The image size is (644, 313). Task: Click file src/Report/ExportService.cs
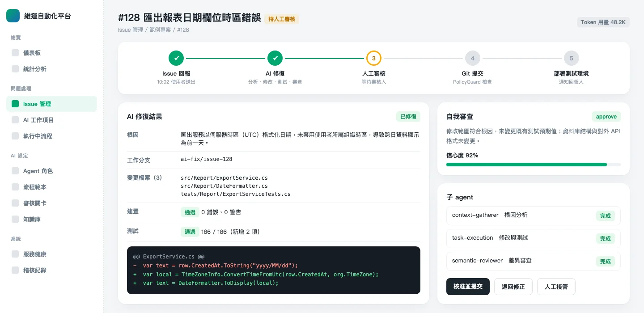pos(224,178)
